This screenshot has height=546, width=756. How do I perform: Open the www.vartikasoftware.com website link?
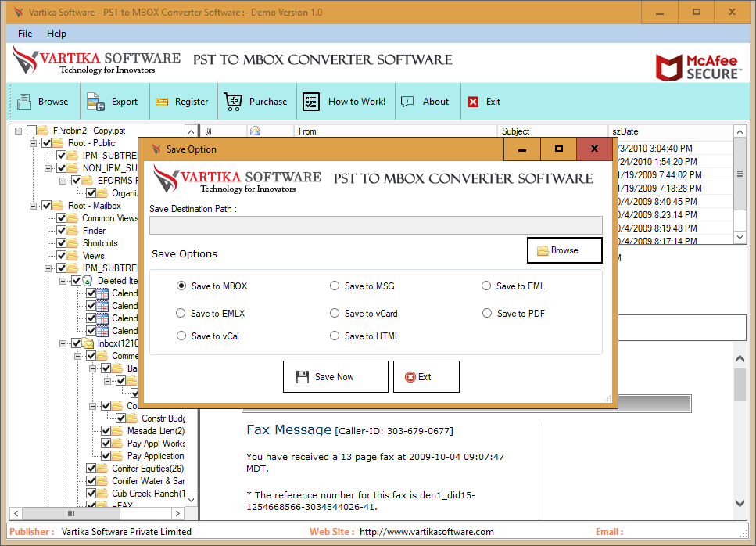pos(427,532)
